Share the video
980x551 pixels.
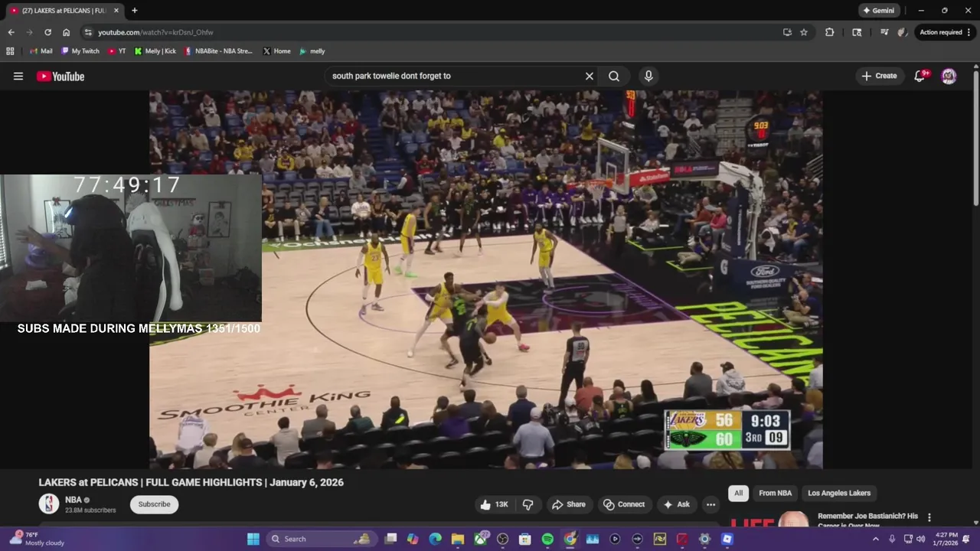coord(569,504)
